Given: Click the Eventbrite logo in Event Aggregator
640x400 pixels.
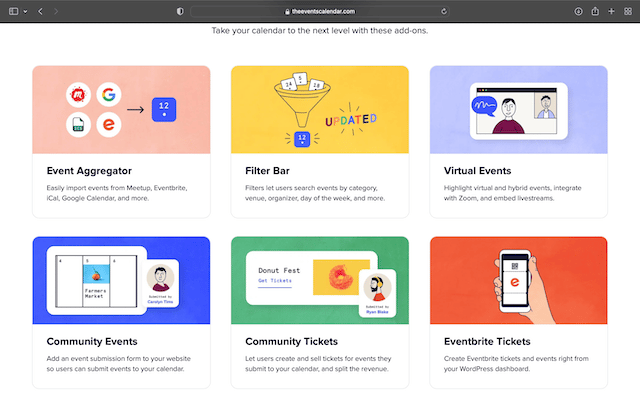Looking at the screenshot, I should pos(106,126).
